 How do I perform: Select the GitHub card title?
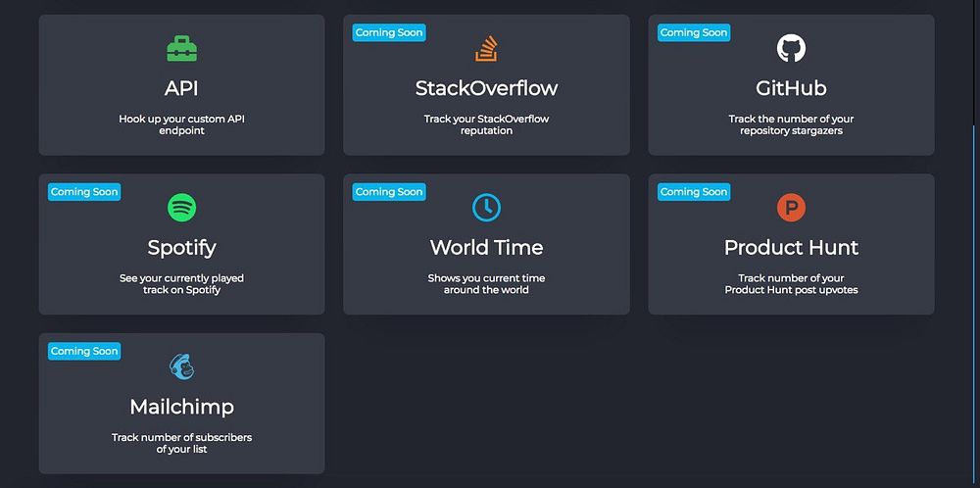pos(791,89)
